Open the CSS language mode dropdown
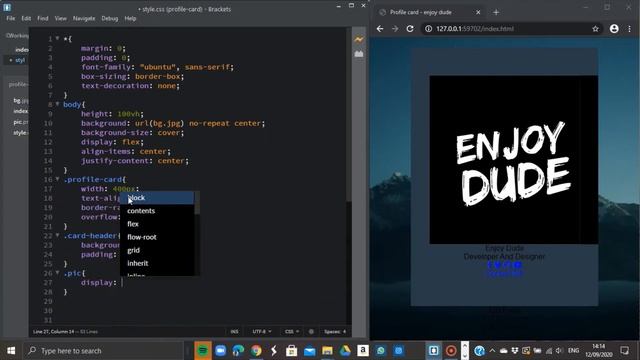 [291, 331]
